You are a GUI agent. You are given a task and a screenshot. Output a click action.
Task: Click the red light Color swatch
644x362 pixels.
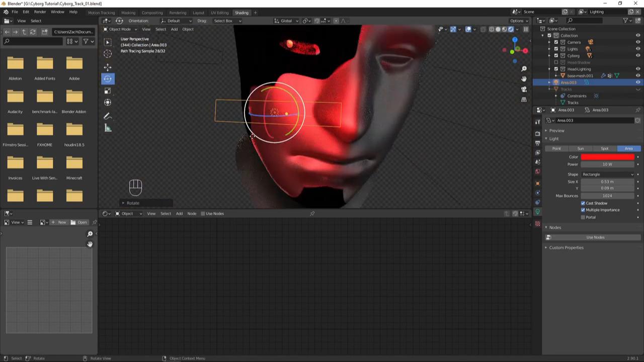(x=608, y=157)
